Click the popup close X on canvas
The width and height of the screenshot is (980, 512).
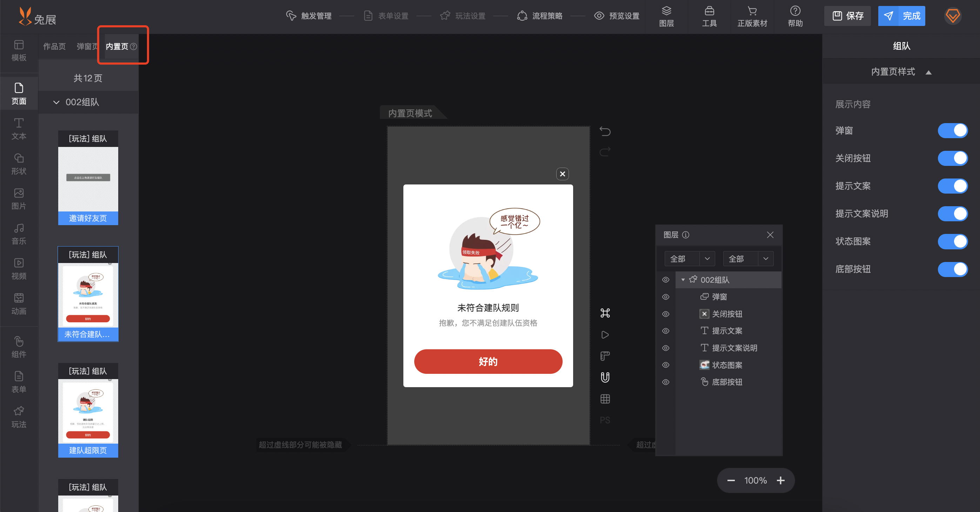[x=562, y=174]
